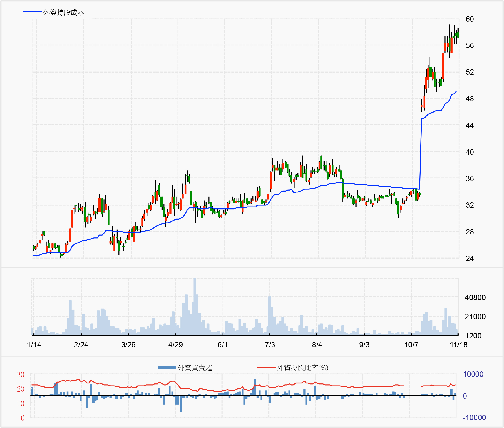Click the red 30 percent axis label

point(21,375)
